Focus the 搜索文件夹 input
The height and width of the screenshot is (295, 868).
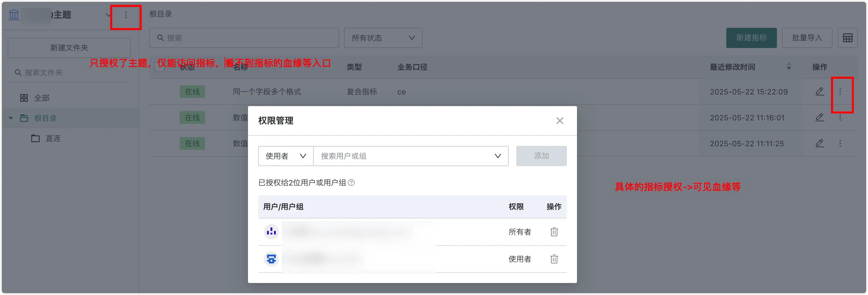(x=69, y=73)
